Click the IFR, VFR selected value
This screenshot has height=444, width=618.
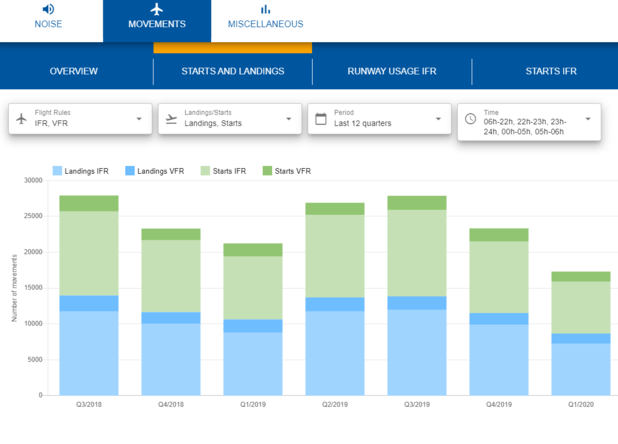coord(51,123)
